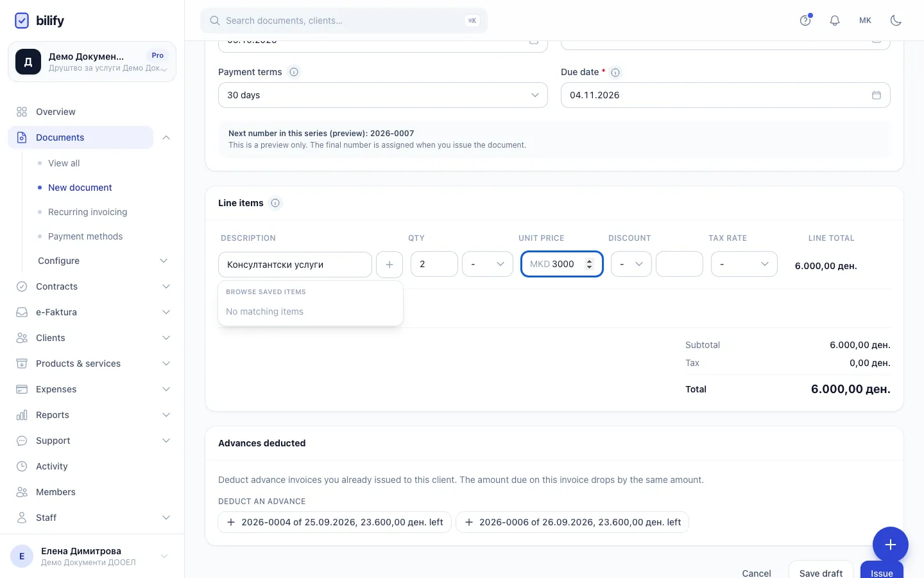This screenshot has height=578, width=924.
Task: Click the Issue button
Action: click(x=882, y=570)
